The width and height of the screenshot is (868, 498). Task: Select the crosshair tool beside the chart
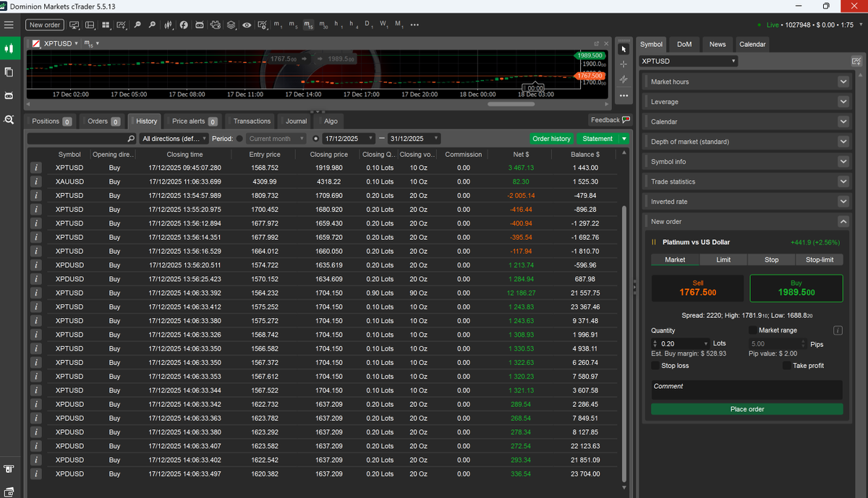point(623,64)
